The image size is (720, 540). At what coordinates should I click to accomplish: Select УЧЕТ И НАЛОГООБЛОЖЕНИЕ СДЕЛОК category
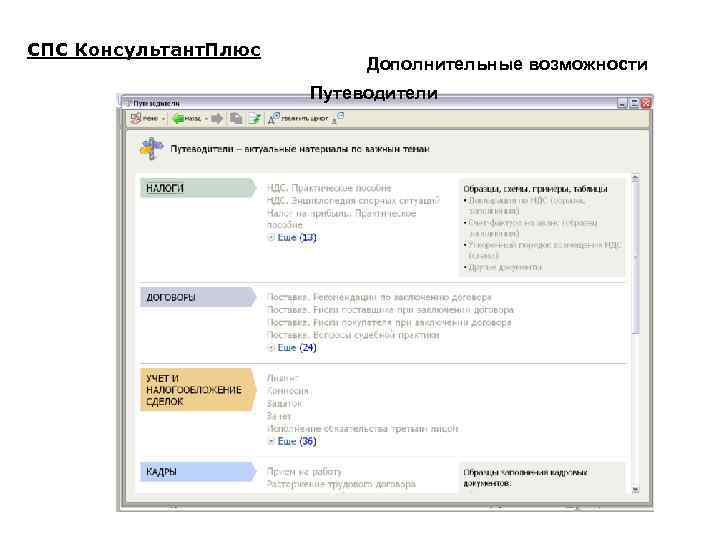(x=198, y=389)
